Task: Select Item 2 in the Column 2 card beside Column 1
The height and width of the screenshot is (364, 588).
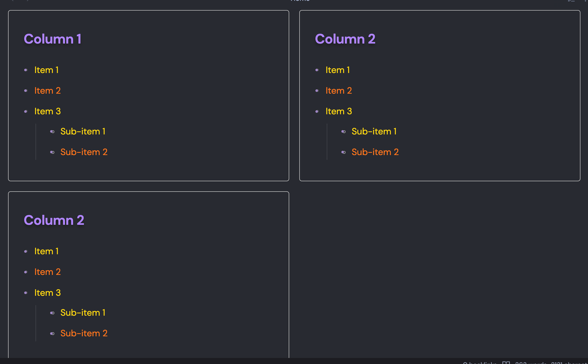Action: pos(339,91)
